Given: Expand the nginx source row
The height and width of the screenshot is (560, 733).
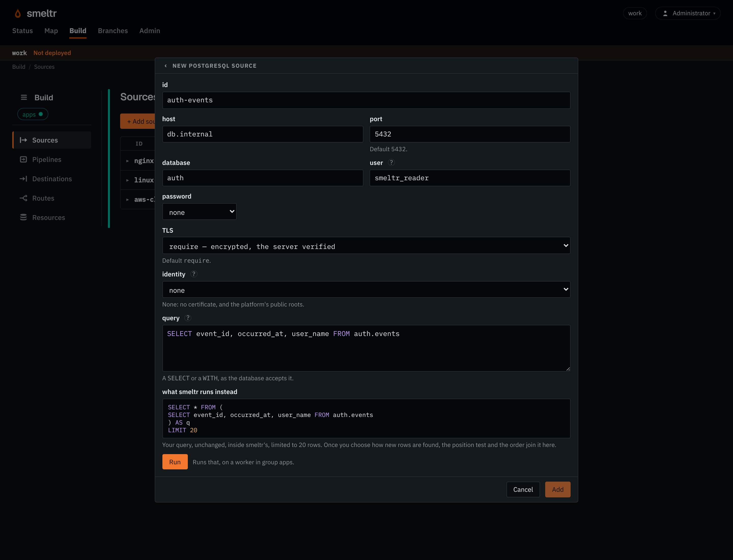Looking at the screenshot, I should [x=127, y=161].
